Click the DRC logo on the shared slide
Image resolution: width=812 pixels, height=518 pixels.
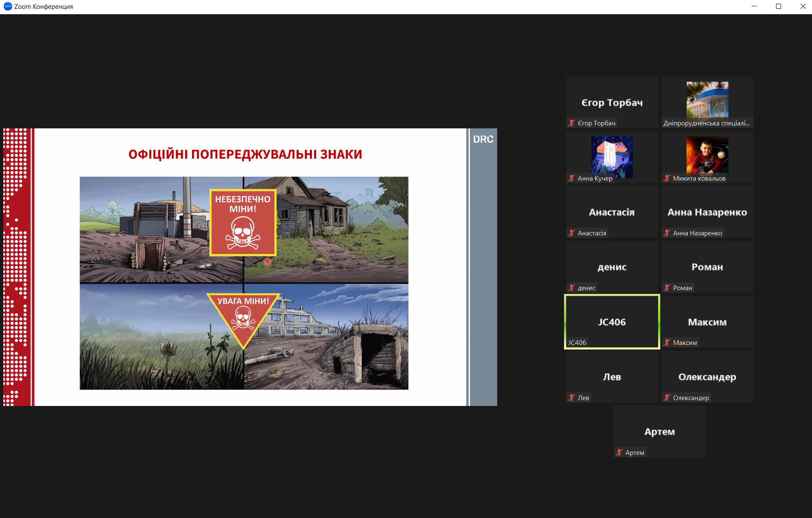click(483, 139)
